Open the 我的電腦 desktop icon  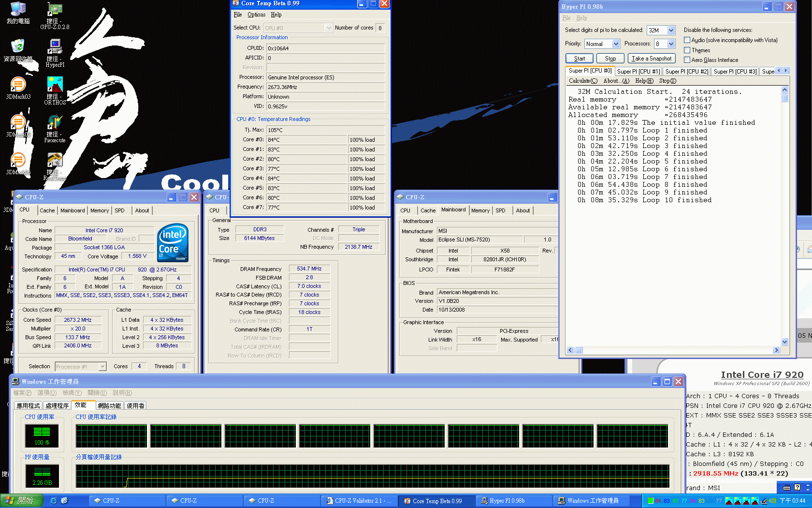pyautogui.click(x=18, y=13)
